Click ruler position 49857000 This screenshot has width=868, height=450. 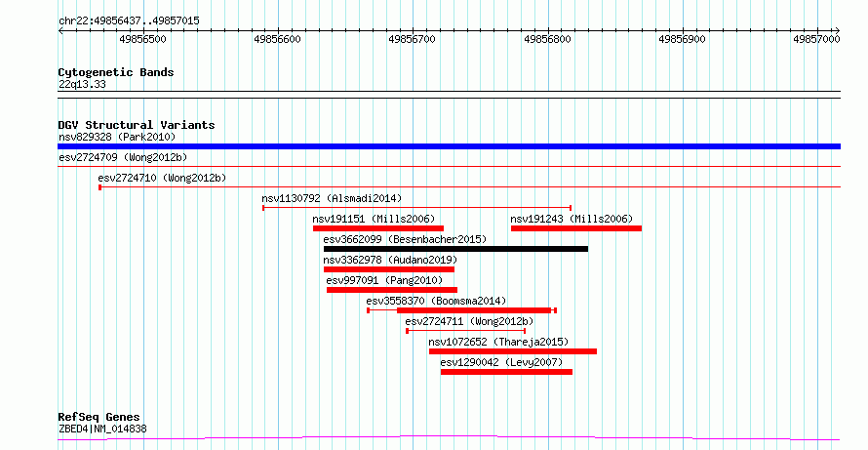[x=816, y=39]
